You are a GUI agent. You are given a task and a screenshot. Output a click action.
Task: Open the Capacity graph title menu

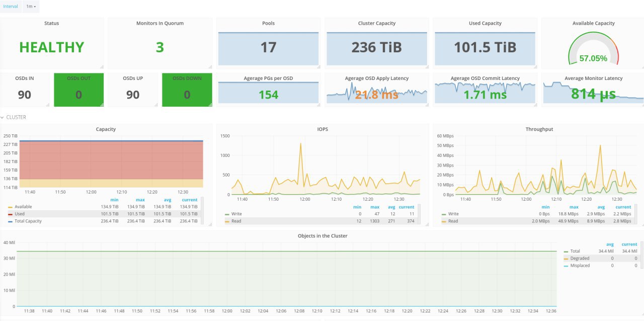click(x=106, y=129)
